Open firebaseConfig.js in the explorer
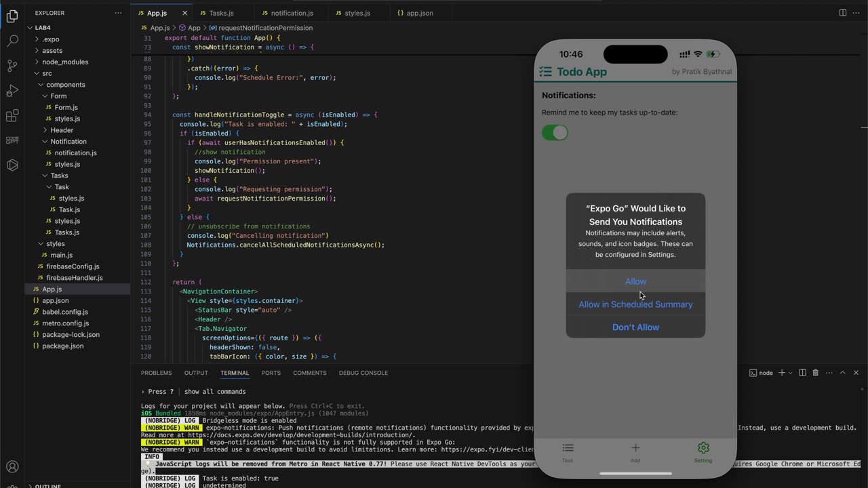The width and height of the screenshot is (868, 488). point(73,267)
